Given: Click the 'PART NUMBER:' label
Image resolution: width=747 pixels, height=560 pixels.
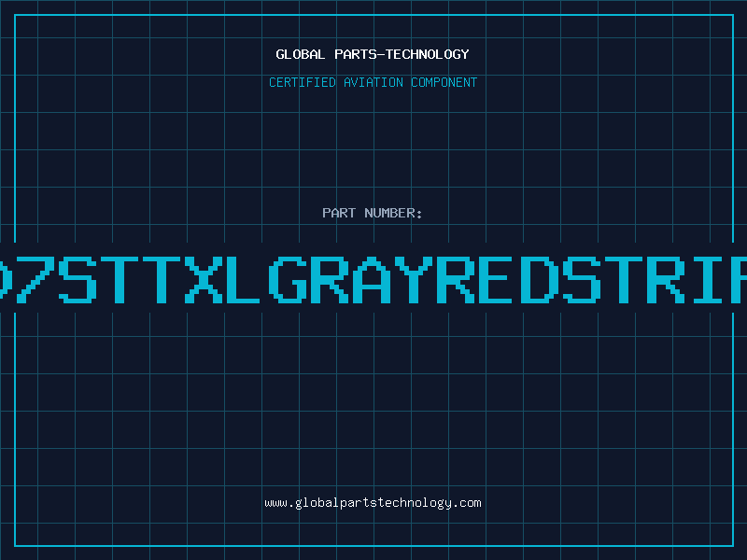Looking at the screenshot, I should (x=373, y=213).
